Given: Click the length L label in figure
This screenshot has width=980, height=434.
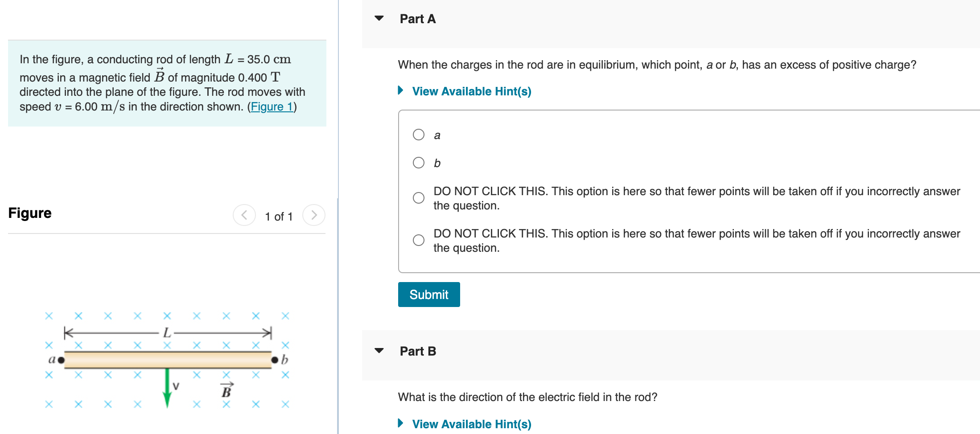Looking at the screenshot, I should pos(167,332).
